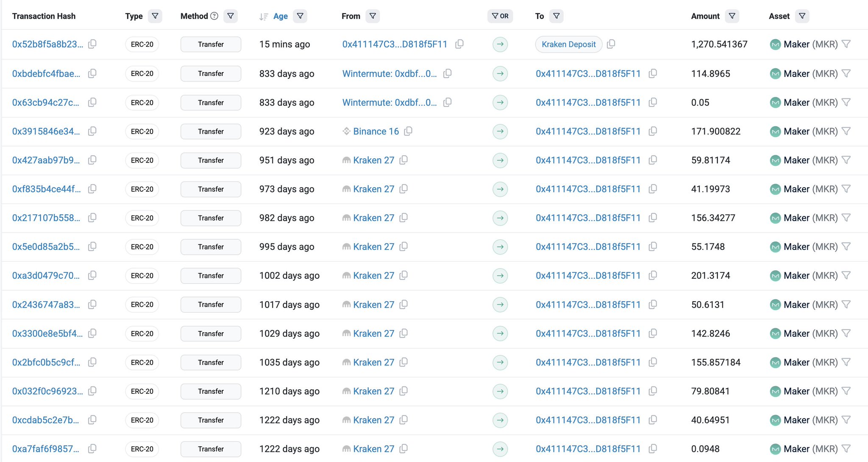
Task: Click direction arrow icon in 15 mins ago row
Action: [500, 44]
